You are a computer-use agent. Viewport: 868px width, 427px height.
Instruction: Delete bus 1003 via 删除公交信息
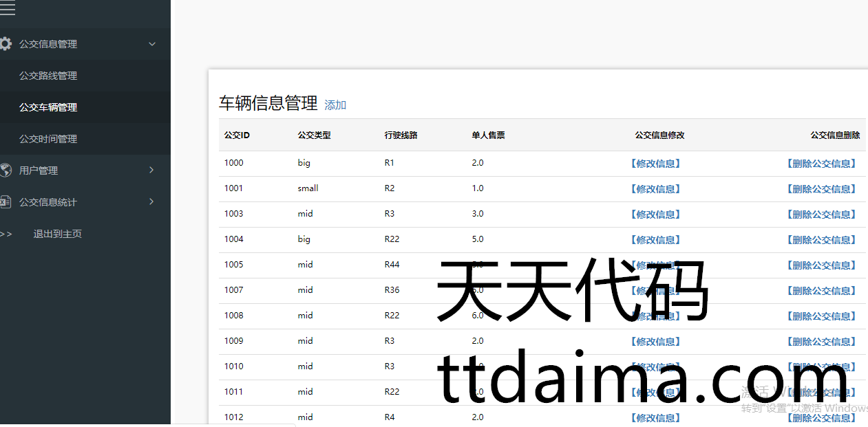click(821, 215)
